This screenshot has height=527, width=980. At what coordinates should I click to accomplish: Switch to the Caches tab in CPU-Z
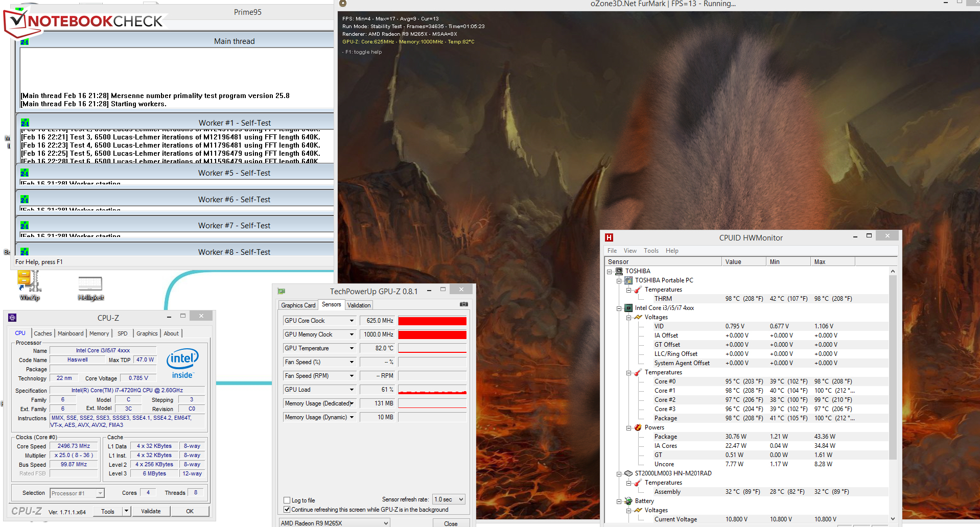[43, 333]
